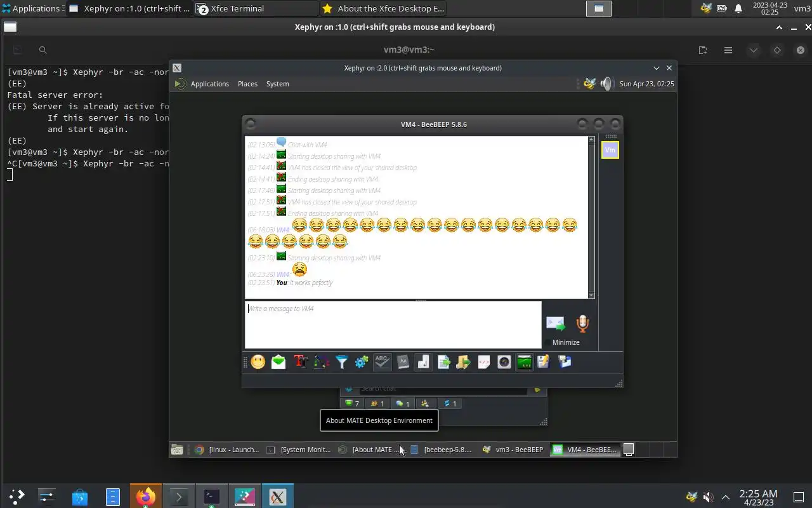Open chat settings blue gear icon
Image resolution: width=812 pixels, height=508 pixels.
(x=362, y=362)
